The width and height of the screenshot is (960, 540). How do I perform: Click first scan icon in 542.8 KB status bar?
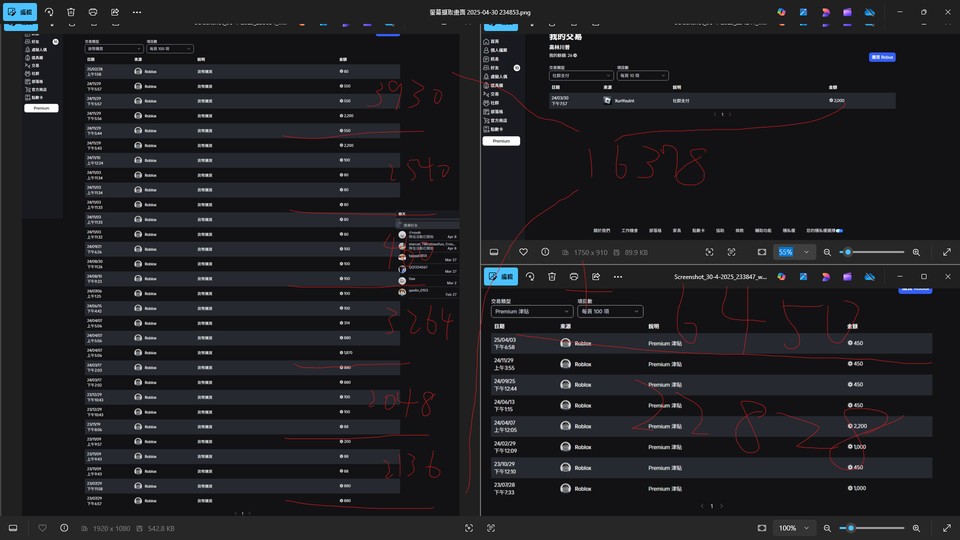pos(469,528)
